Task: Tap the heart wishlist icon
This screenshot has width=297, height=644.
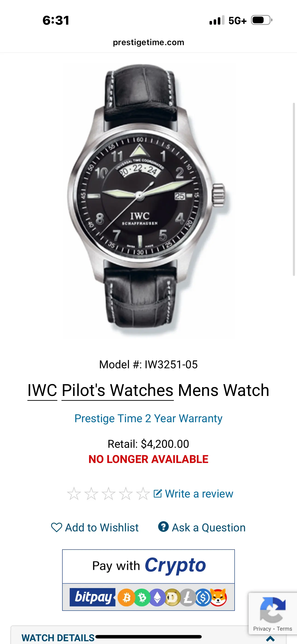Action: pos(56,527)
